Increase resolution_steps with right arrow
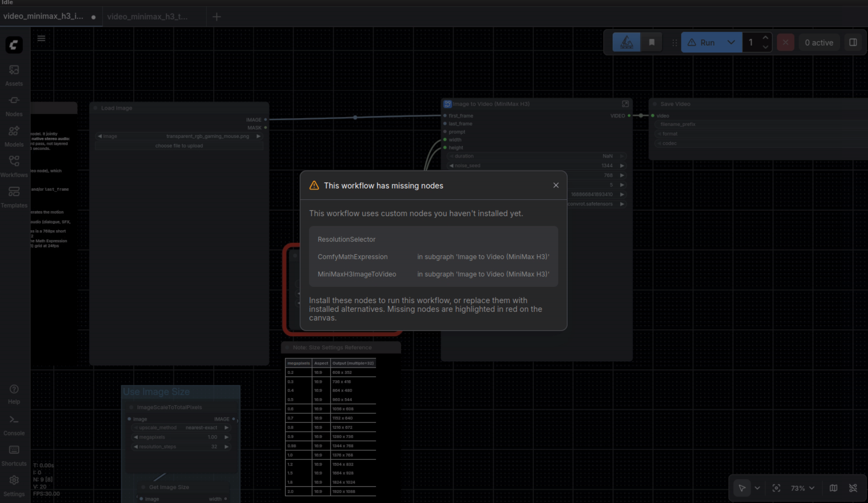This screenshot has height=503, width=868. (x=226, y=446)
